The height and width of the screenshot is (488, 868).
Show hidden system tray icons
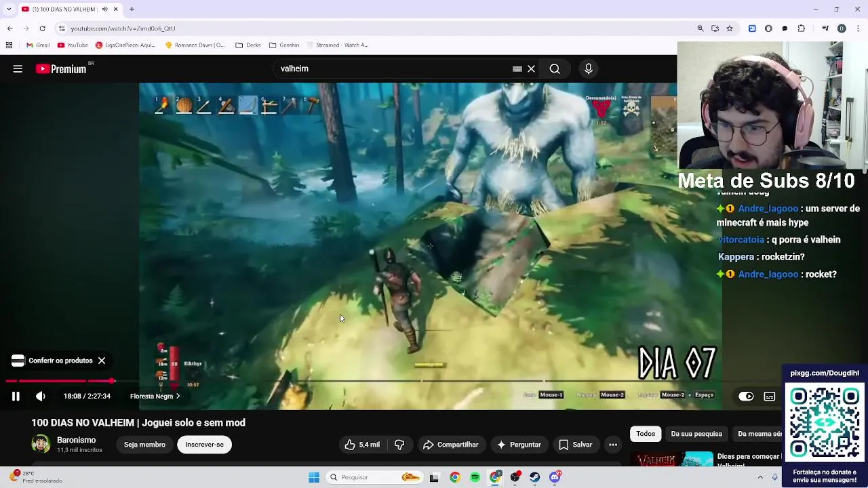(x=759, y=477)
